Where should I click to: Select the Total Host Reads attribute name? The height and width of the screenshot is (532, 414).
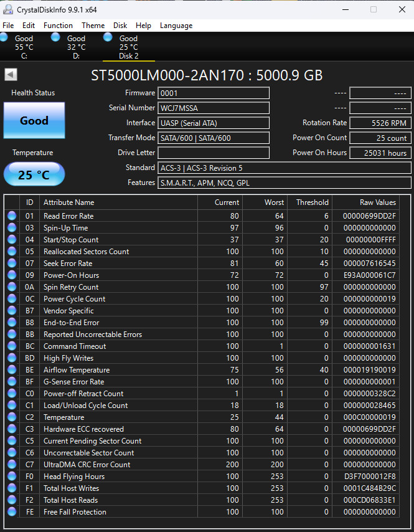tap(70, 500)
